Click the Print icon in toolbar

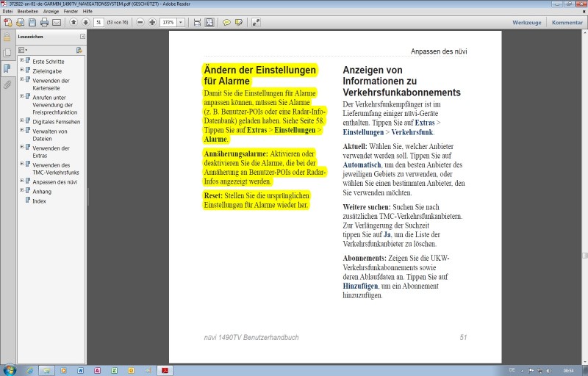[43, 22]
